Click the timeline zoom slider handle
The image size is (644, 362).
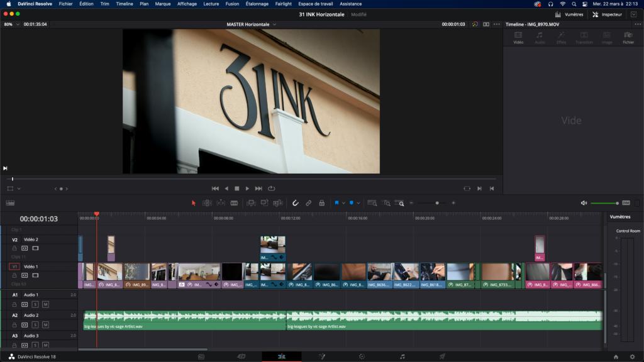[x=437, y=203]
